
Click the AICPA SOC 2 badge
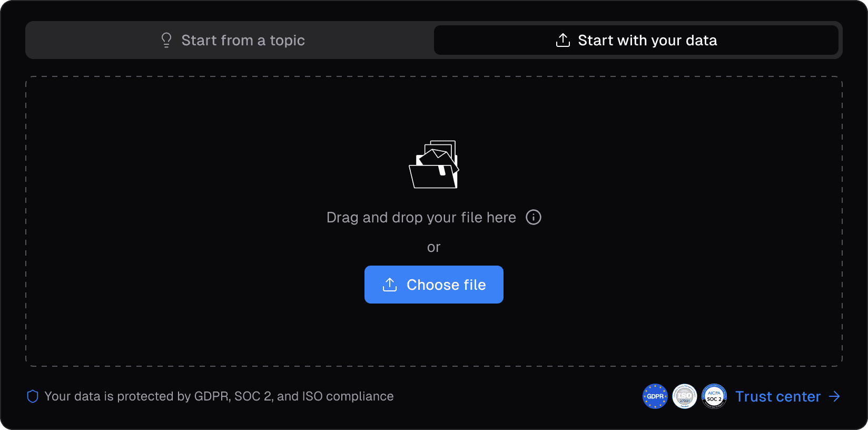click(x=714, y=396)
